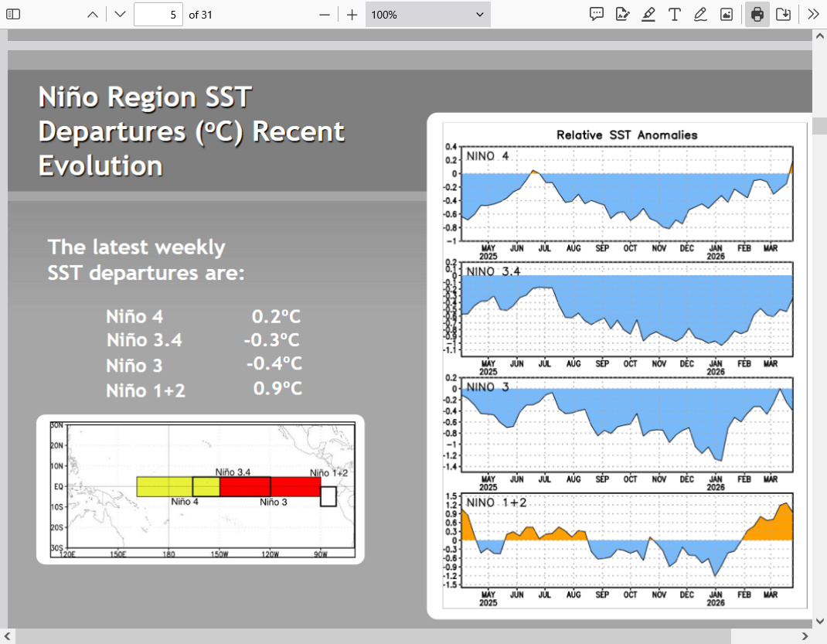Zoom out with the minus button
The image size is (827, 644).
[x=325, y=14]
